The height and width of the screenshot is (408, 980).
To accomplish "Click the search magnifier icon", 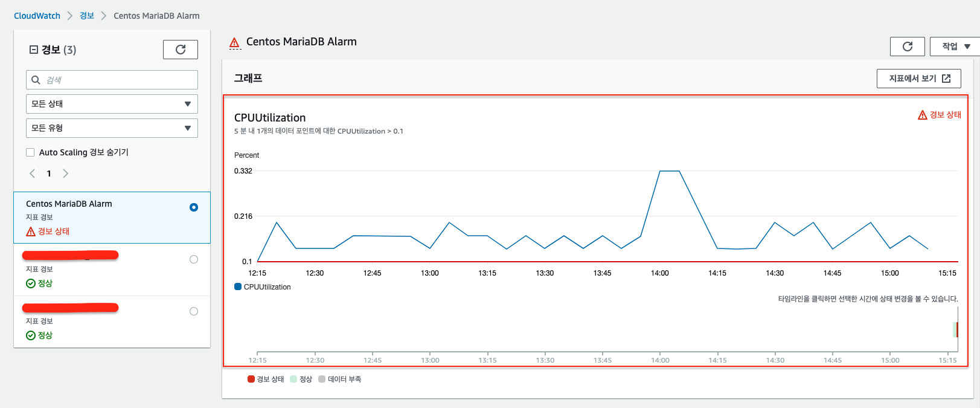I will 36,80.
